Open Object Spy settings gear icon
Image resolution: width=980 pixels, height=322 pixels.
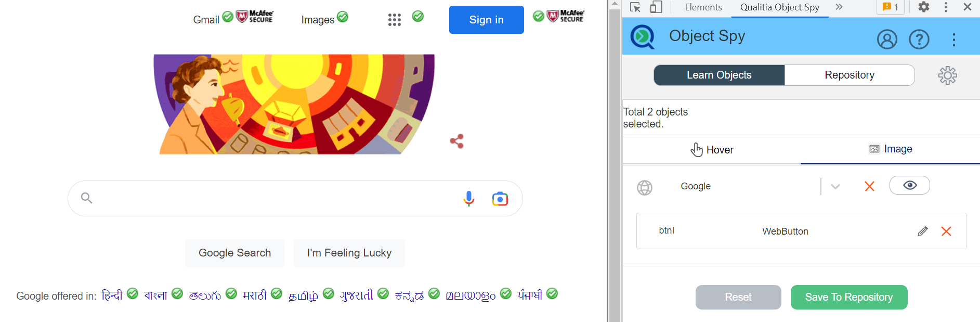[x=948, y=75]
